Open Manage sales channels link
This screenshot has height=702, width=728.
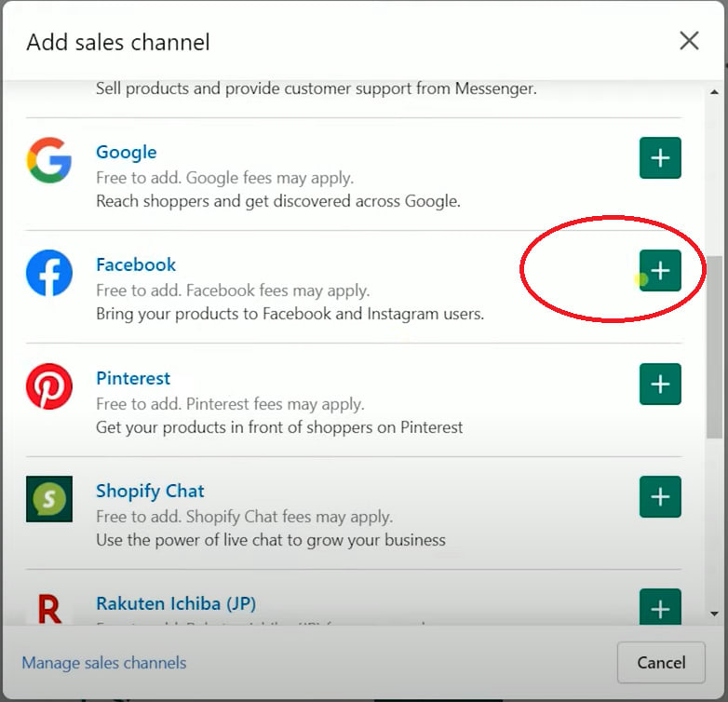pos(104,663)
